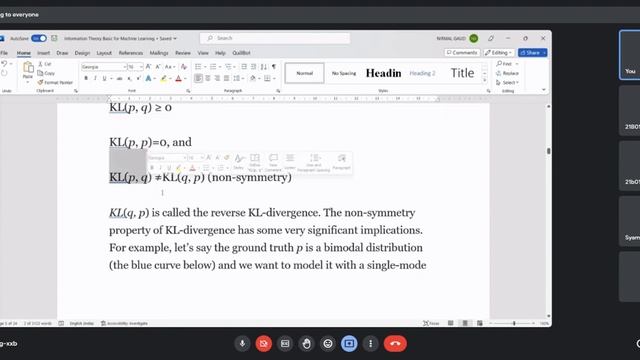
Task: Click the Paste icon
Action: 28,68
